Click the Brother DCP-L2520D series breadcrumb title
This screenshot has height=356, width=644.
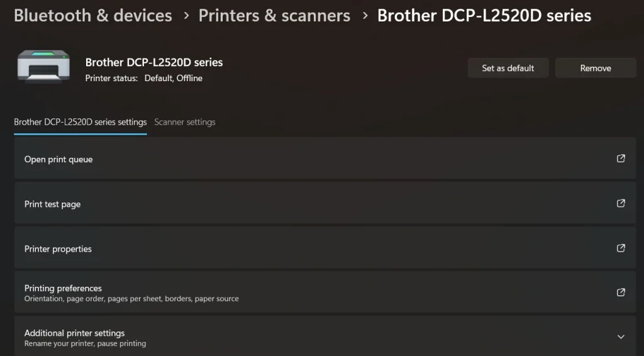point(484,16)
